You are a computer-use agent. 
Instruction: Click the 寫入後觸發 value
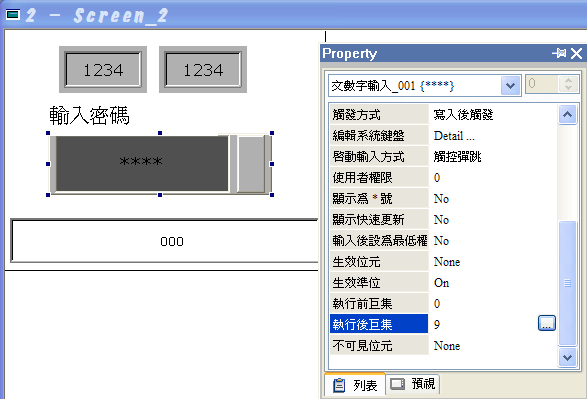point(463,115)
